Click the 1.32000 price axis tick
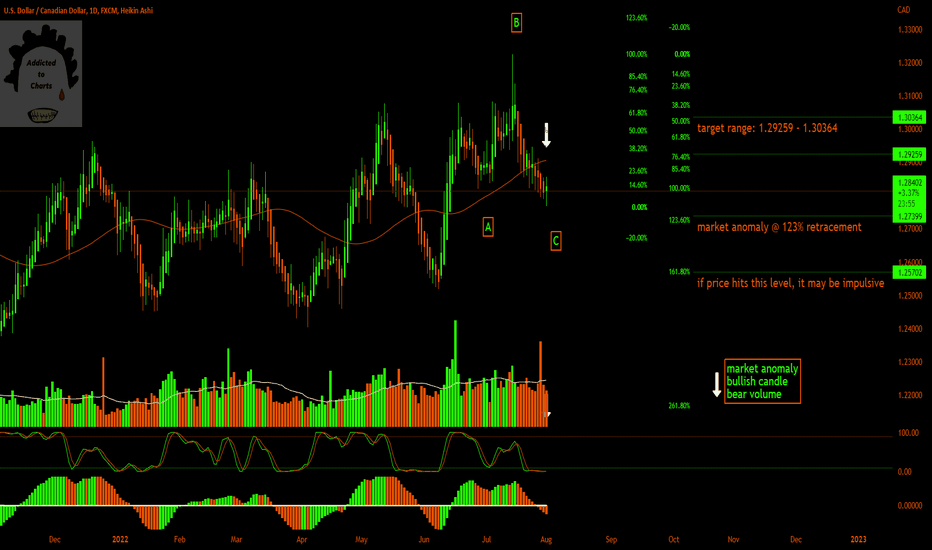The image size is (932, 550). [910, 62]
